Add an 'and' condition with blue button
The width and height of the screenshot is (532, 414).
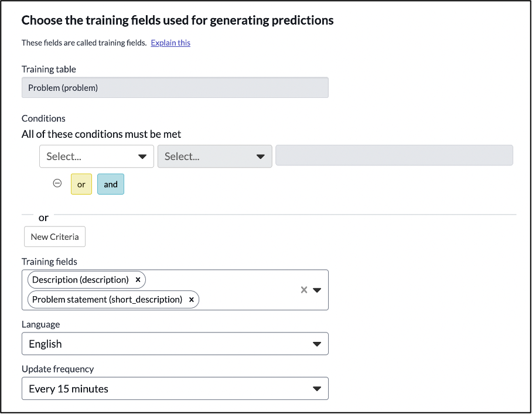tap(111, 184)
